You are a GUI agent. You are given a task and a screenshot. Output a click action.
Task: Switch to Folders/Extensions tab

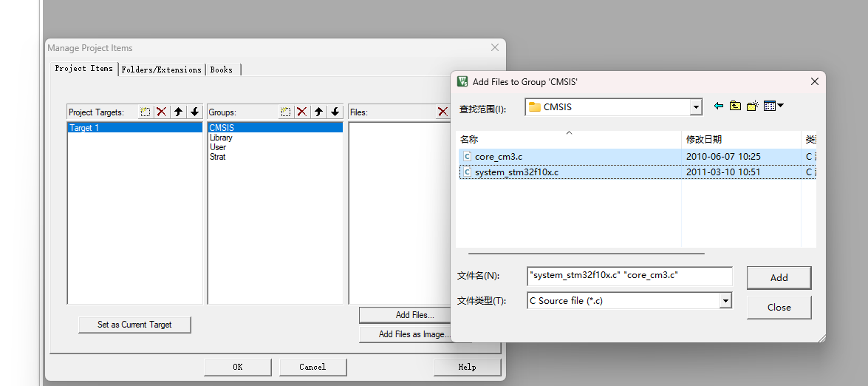(161, 70)
